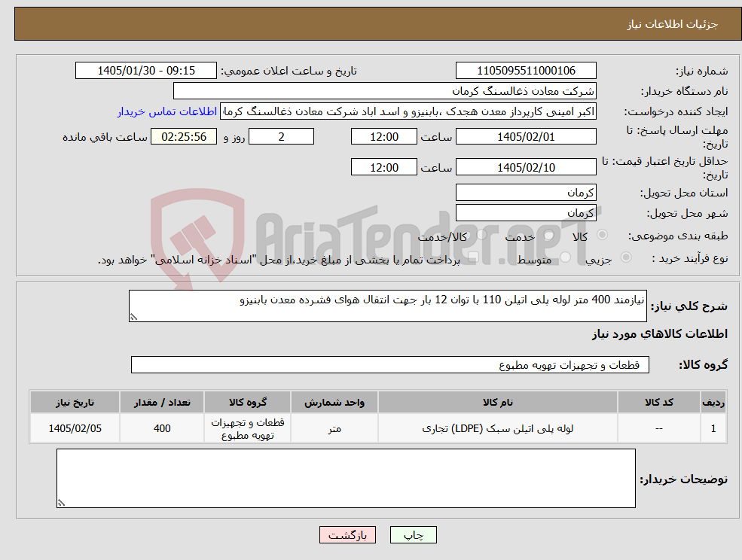Click the need number field 1105095511000106
The width and height of the screenshot is (742, 560).
tap(526, 71)
